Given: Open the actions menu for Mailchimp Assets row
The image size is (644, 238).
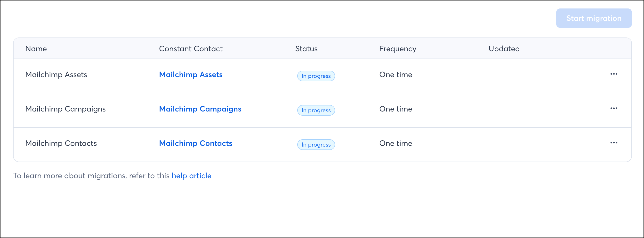Looking at the screenshot, I should pos(614,74).
